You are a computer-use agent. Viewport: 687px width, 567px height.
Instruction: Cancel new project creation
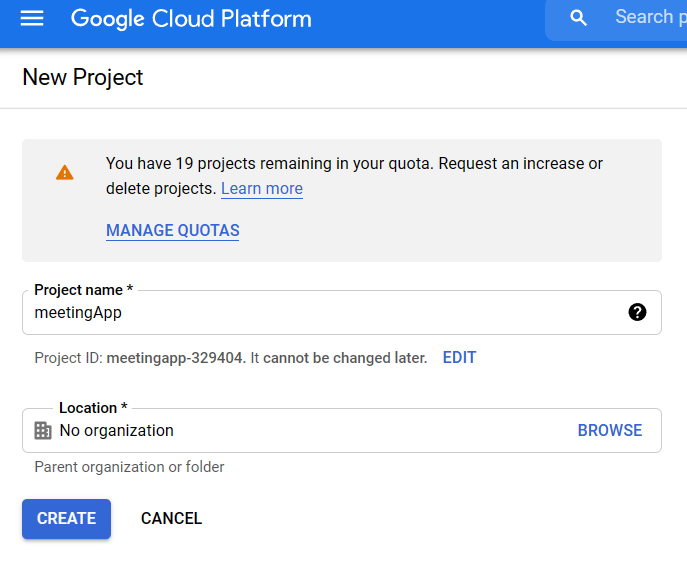(x=171, y=518)
